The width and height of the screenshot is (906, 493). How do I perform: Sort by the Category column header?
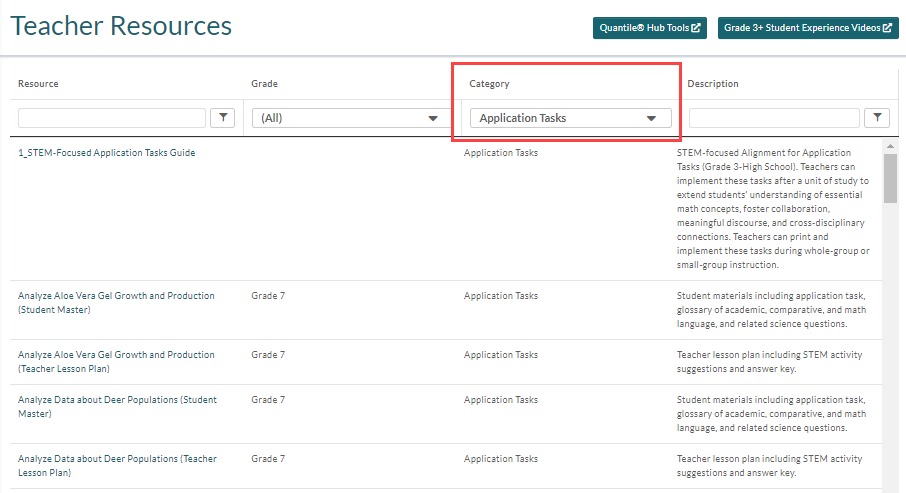(489, 84)
